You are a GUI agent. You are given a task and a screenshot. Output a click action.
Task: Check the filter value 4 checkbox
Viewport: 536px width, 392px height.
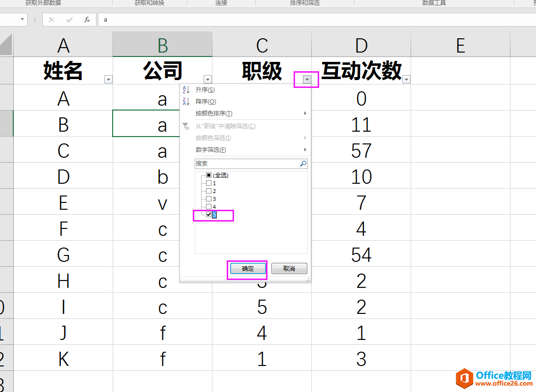tap(208, 207)
